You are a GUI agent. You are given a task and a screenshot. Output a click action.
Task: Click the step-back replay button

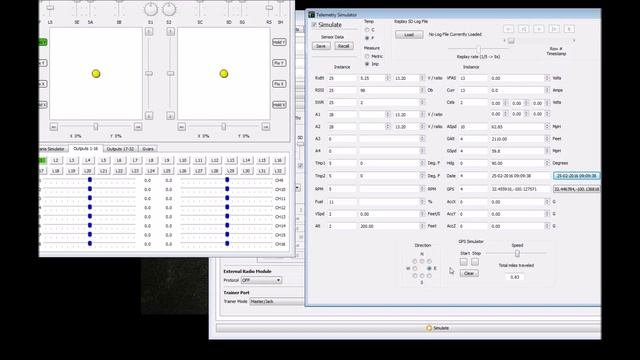point(524,29)
